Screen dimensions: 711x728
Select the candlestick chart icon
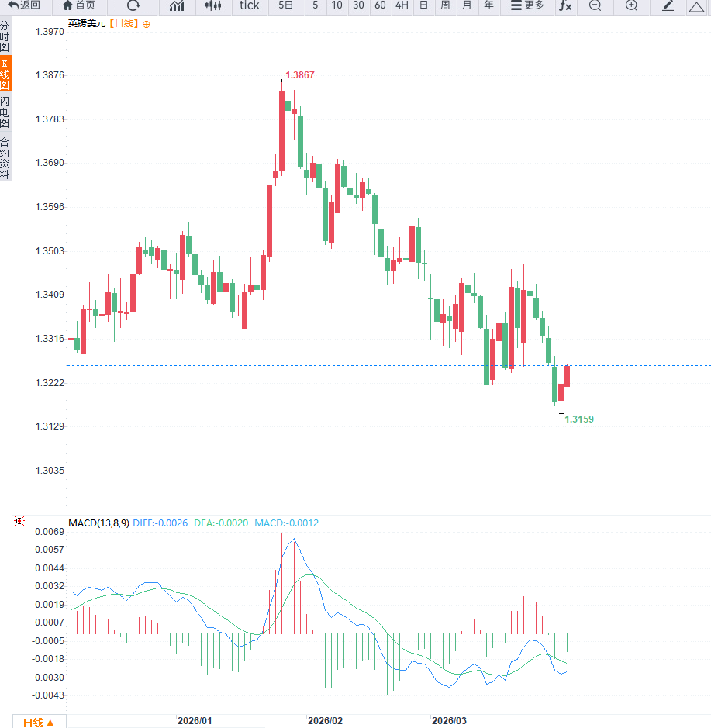213,5
